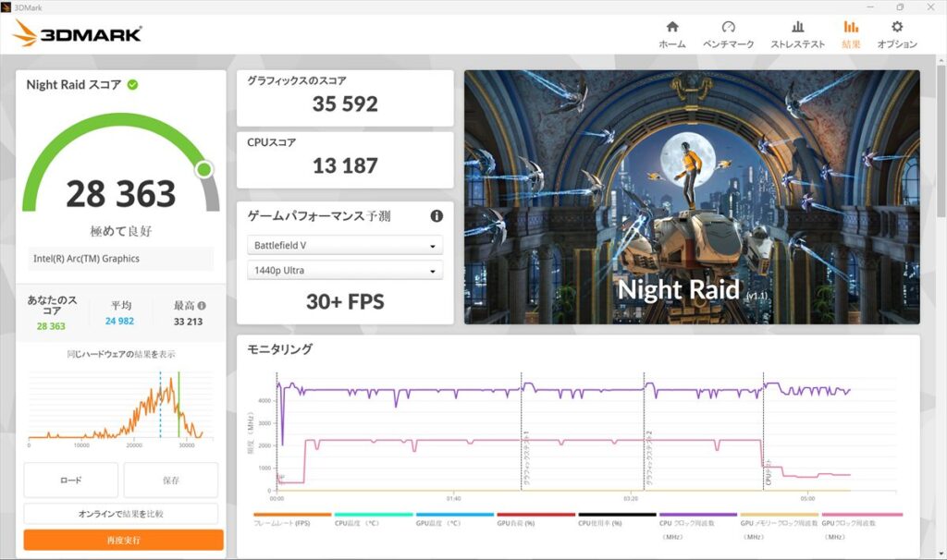Click the CPU score value 13 187
Image resolution: width=947 pixels, height=560 pixels.
click(x=345, y=165)
